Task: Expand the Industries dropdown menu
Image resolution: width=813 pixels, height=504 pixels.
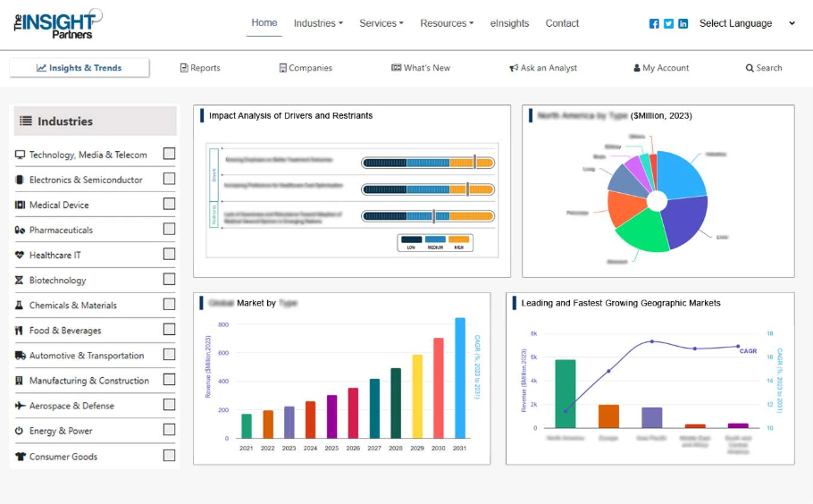Action: (x=318, y=24)
